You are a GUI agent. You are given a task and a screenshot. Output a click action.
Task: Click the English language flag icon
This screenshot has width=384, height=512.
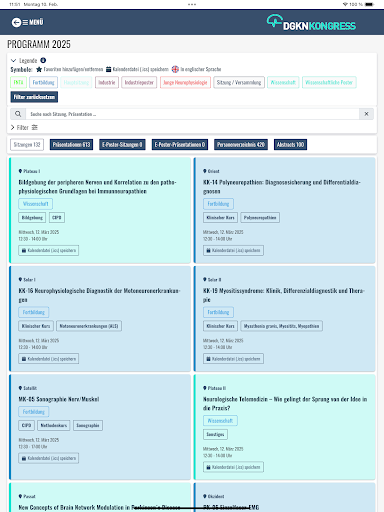pos(175,69)
